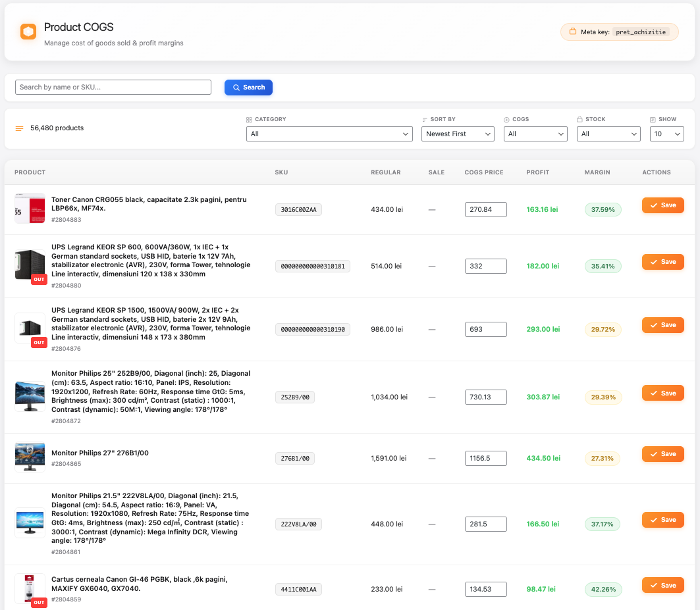Click SKU badge 000000000000310181
The width and height of the screenshot is (700, 610).
pyautogui.click(x=313, y=267)
